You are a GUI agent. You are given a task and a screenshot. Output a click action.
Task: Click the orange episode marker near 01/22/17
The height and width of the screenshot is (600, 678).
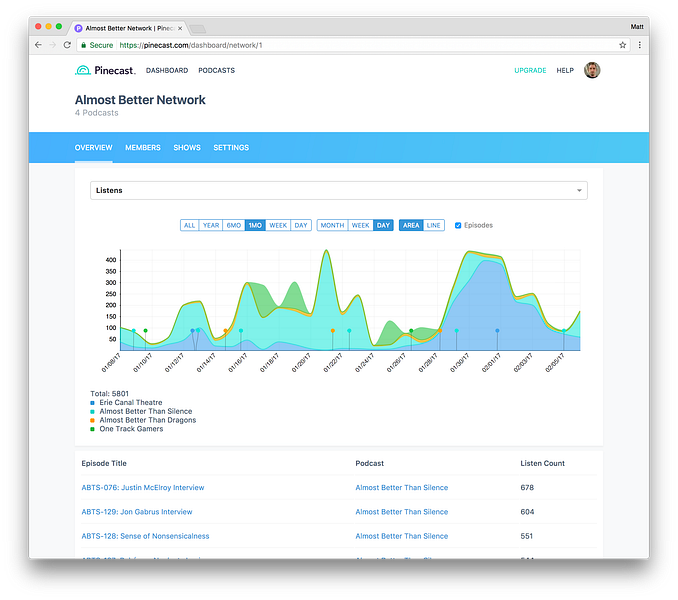click(333, 331)
